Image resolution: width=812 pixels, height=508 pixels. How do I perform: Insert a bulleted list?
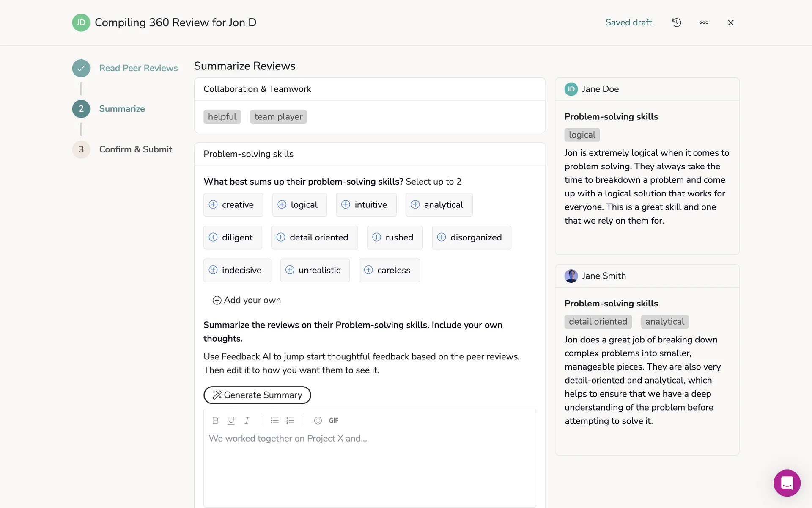pyautogui.click(x=274, y=420)
